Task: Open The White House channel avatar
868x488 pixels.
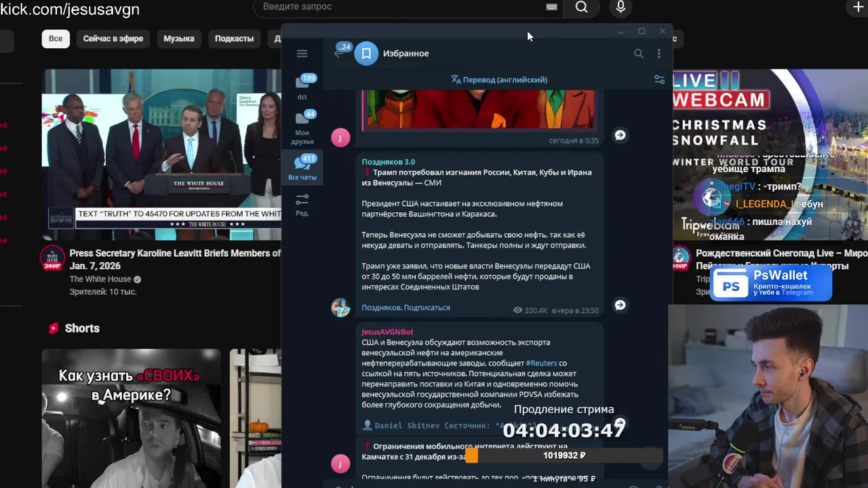Action: (52, 258)
